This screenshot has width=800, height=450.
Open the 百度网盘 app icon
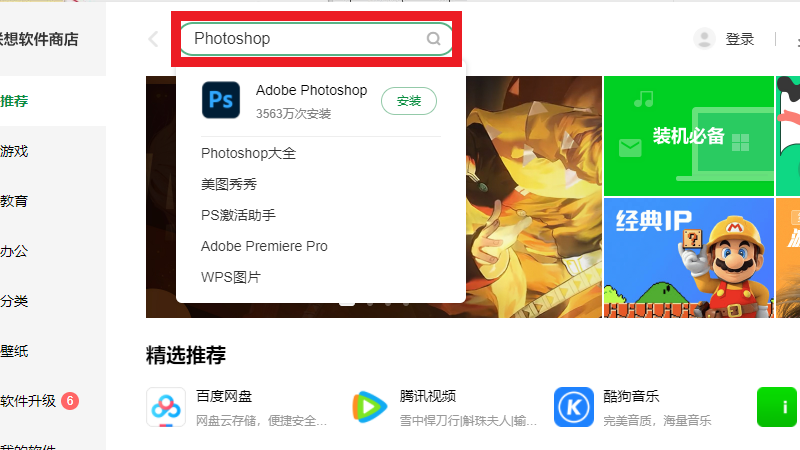pos(166,407)
